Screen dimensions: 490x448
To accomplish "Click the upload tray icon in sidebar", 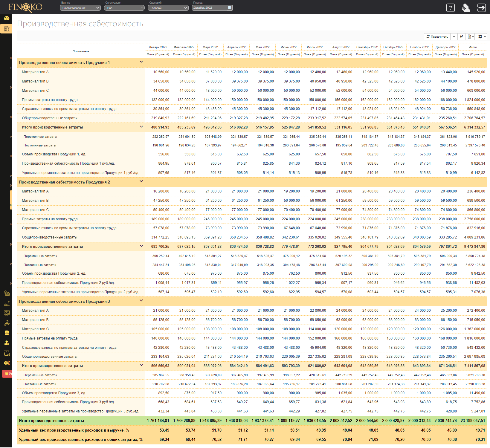I will coord(7,343).
